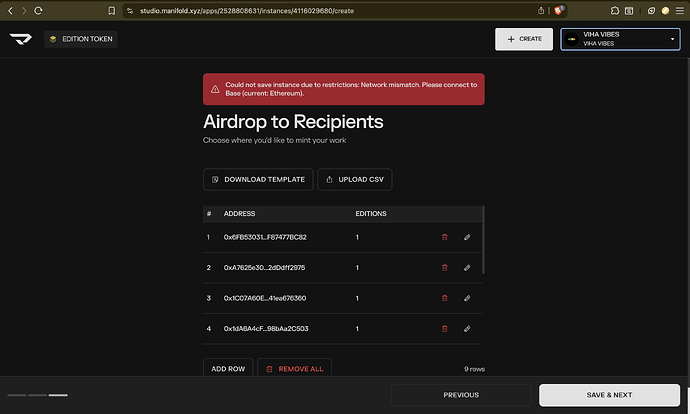Screen dimensions: 690x414
Task: Edit row 1 address 0x6FB53031
Action: (x=467, y=237)
